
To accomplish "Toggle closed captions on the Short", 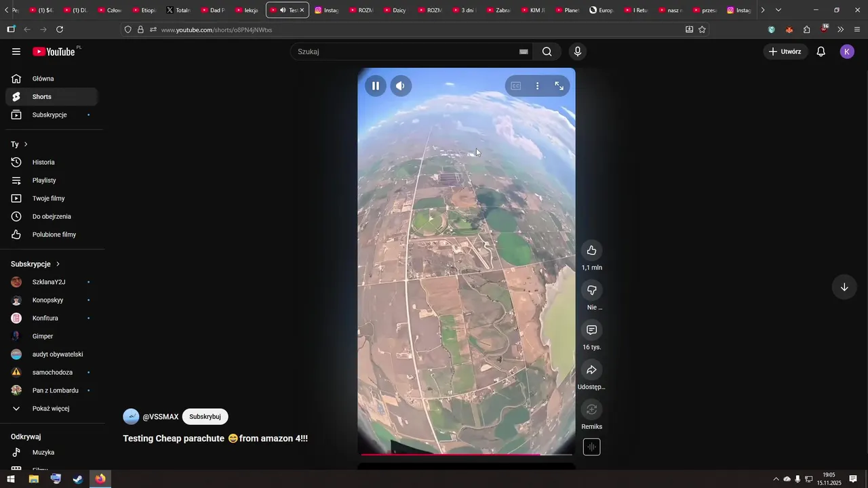I will click(516, 86).
